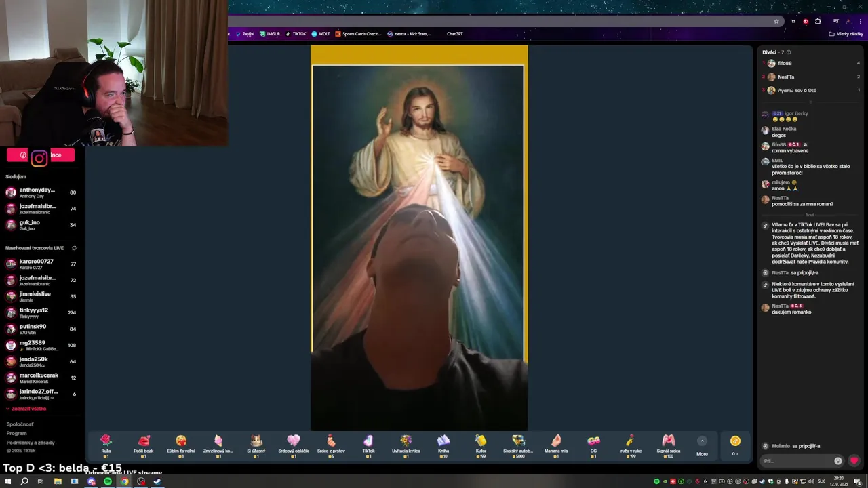This screenshot has height=488, width=868.
Task: Open the Diváci viewers info icon
Action: point(788,52)
